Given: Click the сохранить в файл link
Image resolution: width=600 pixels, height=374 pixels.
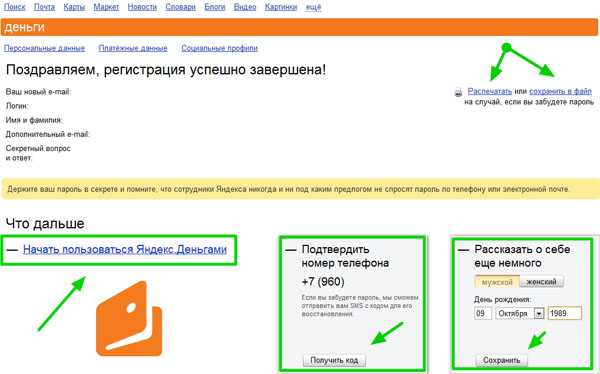Looking at the screenshot, I should 561,91.
